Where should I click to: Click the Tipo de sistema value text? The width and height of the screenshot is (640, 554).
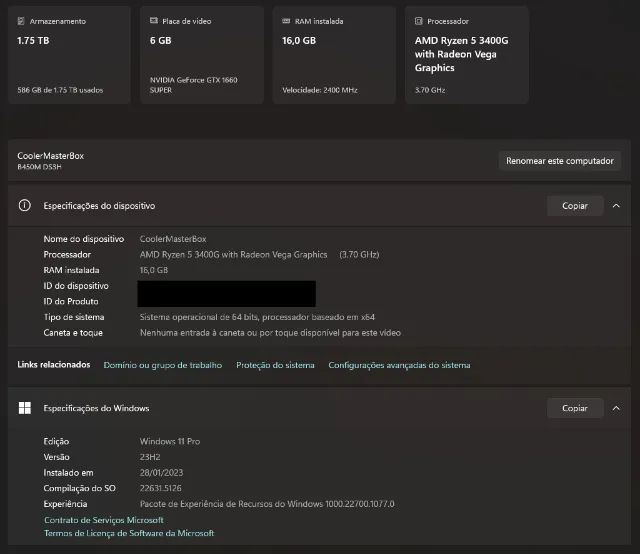click(x=257, y=317)
